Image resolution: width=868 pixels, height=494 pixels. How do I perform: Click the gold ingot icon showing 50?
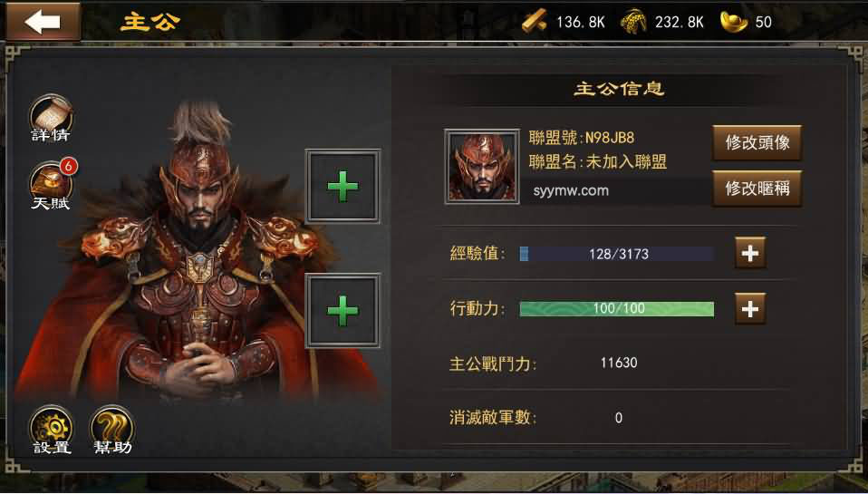pyautogui.click(x=734, y=22)
